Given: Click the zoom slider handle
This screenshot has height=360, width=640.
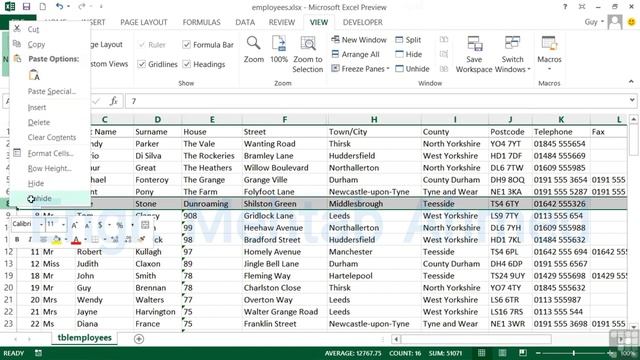Looking at the screenshot, I should 573,353.
